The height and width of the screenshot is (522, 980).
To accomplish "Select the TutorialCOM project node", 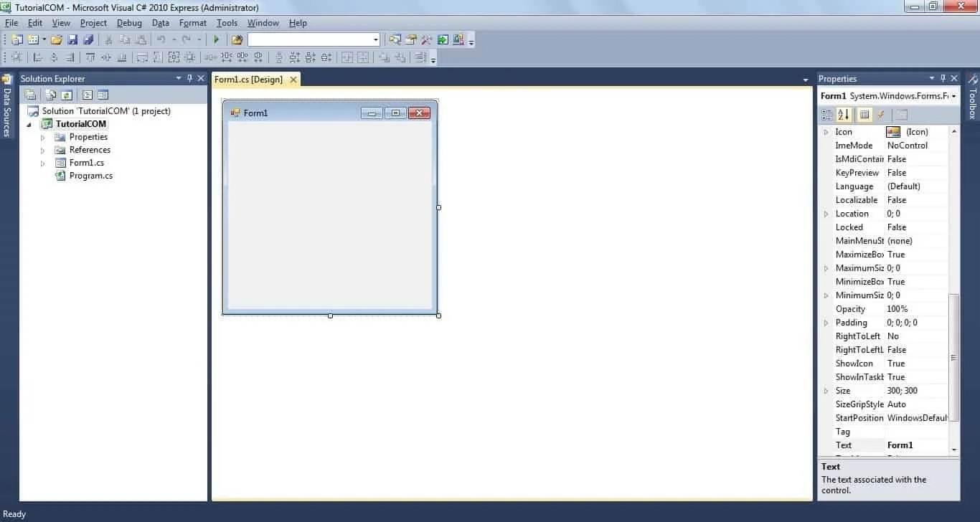I will click(x=80, y=124).
